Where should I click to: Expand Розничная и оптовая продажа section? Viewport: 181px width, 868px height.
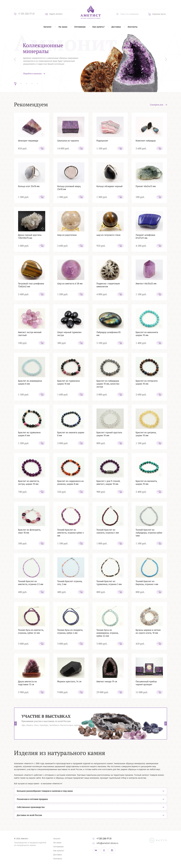click(x=90, y=799)
